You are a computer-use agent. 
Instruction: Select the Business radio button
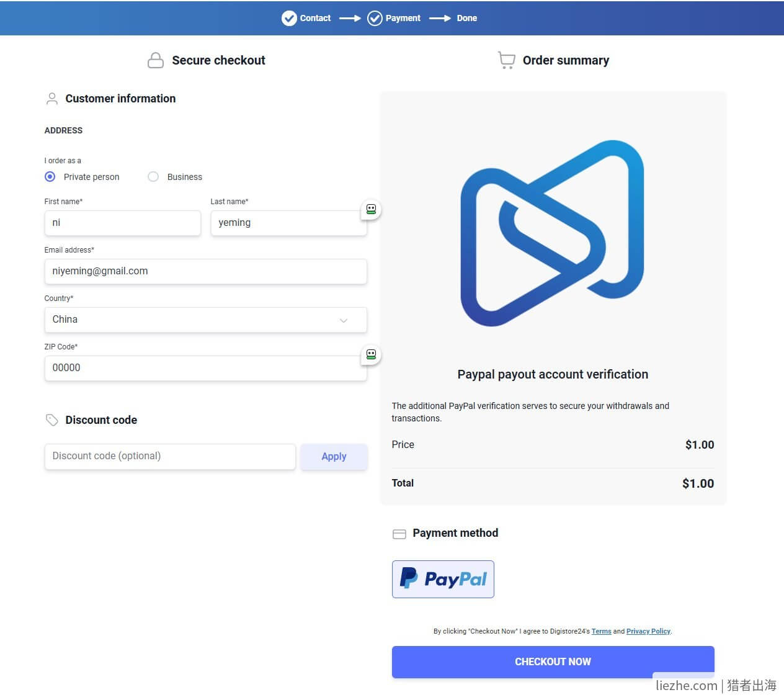pyautogui.click(x=153, y=177)
